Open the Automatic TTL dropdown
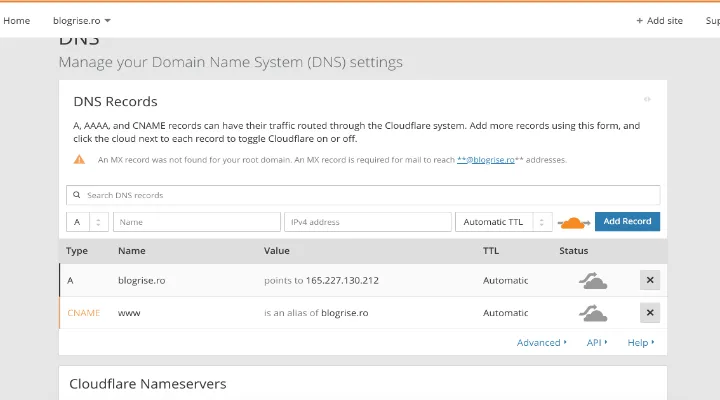This screenshot has height=400, width=720. click(x=504, y=222)
